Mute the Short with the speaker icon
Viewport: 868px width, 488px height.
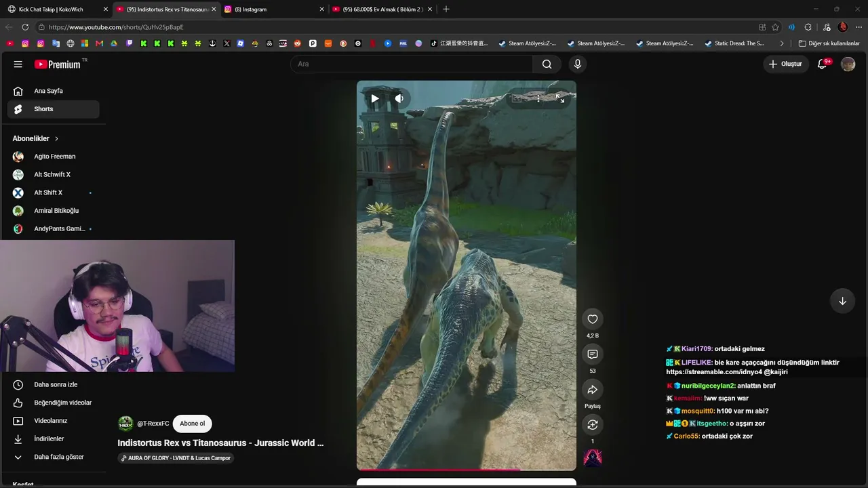[x=399, y=98]
